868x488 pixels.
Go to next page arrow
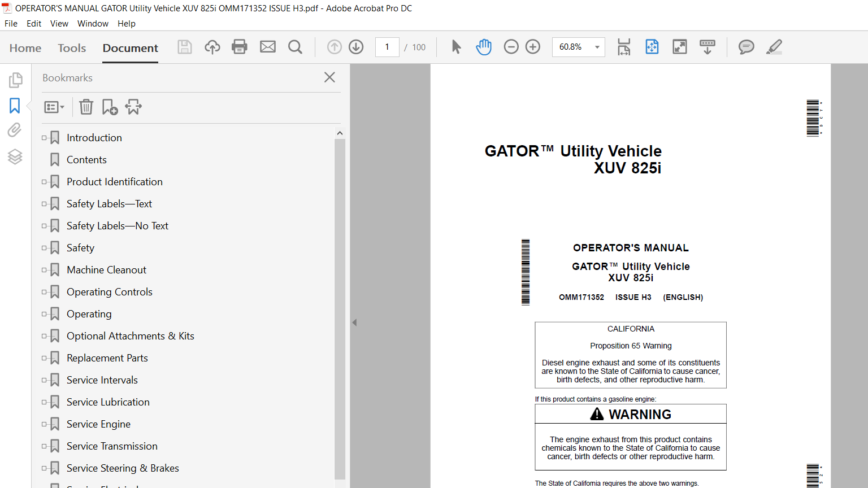pos(356,47)
